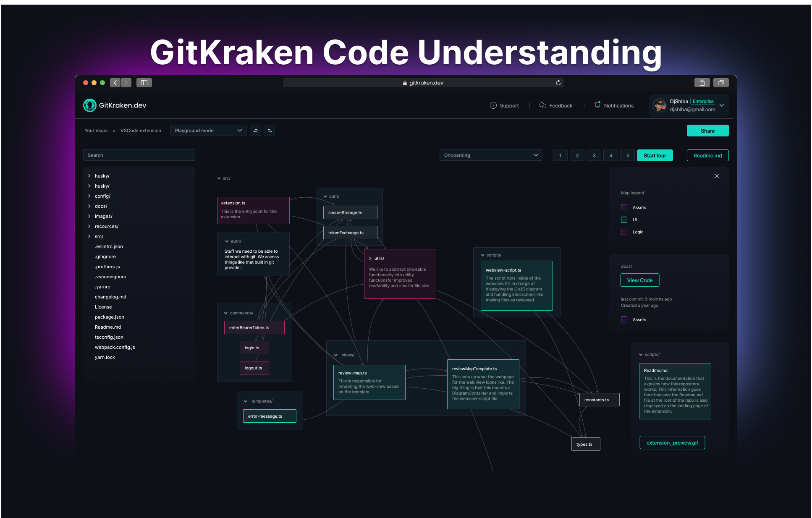Click the View Code button

point(640,280)
